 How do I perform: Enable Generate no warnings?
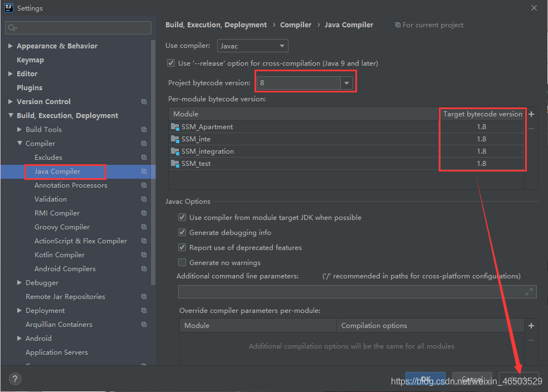pyautogui.click(x=182, y=262)
